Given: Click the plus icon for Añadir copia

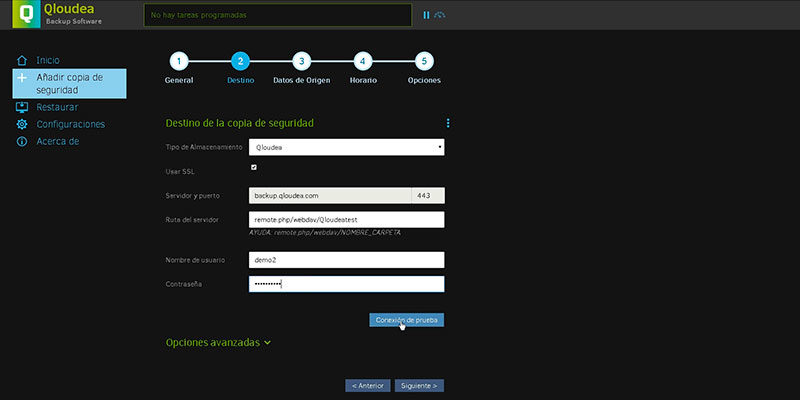Looking at the screenshot, I should click(22, 78).
